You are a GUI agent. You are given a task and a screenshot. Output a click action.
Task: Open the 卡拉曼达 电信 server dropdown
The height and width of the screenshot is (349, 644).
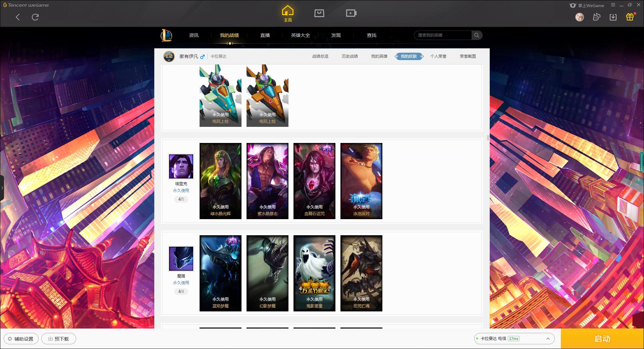click(514, 339)
